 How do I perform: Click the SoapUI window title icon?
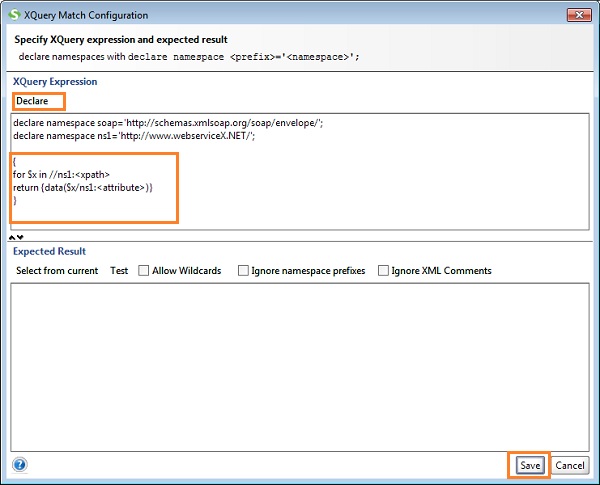(x=15, y=15)
